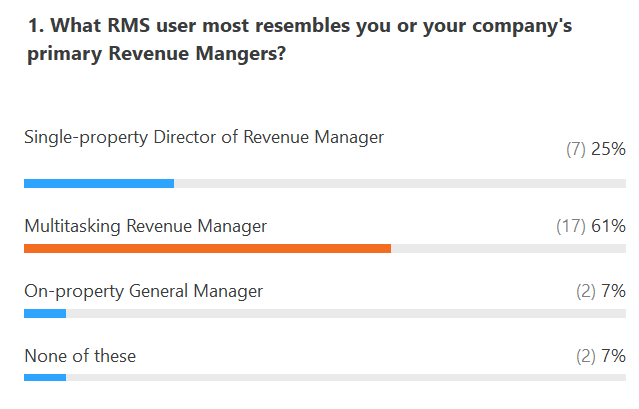Screen dimensions: 639x409
Task: Click the blue bar under On-property General Manager
Action: [x=45, y=313]
